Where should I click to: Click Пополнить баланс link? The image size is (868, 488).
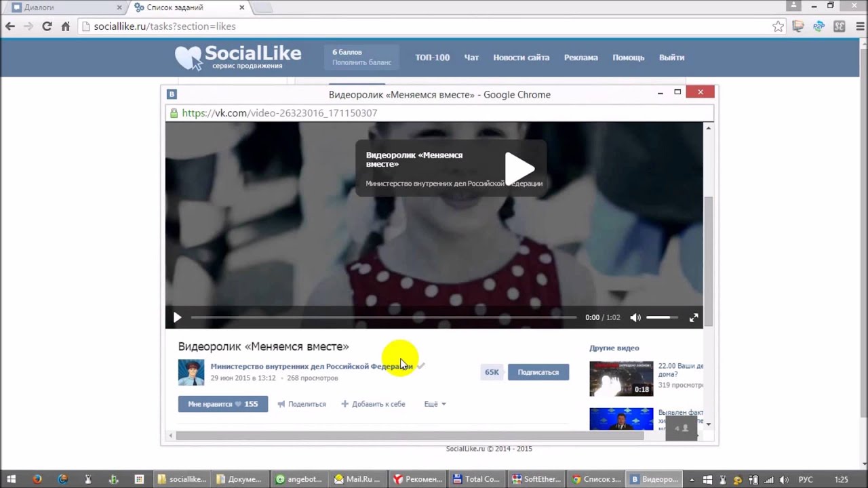click(x=361, y=62)
